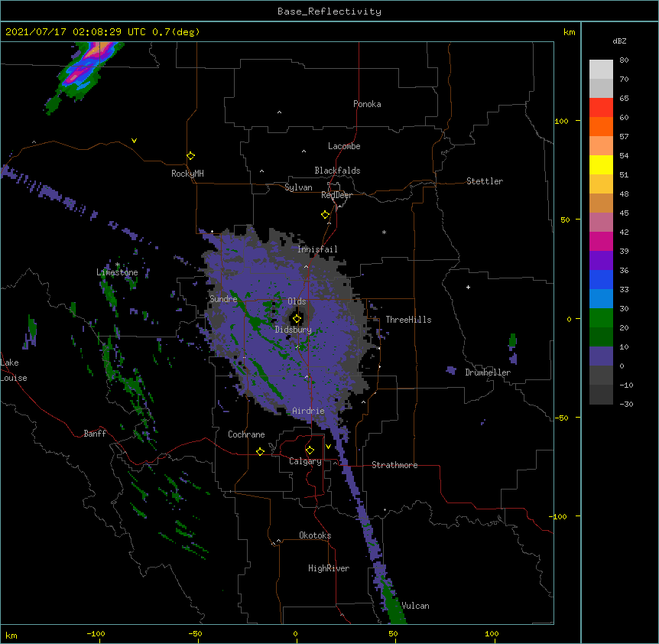The width and height of the screenshot is (659, 644).
Task: Select the Strathmore label
Action: point(394,465)
